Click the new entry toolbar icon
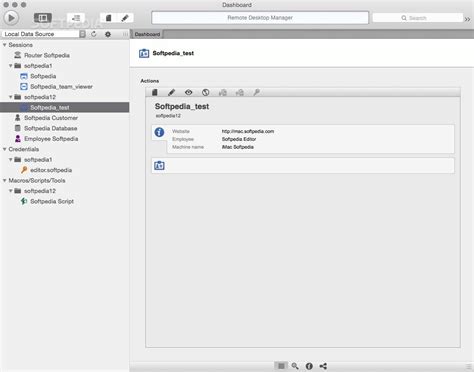Image resolution: width=474 pixels, height=372 pixels. [x=108, y=18]
